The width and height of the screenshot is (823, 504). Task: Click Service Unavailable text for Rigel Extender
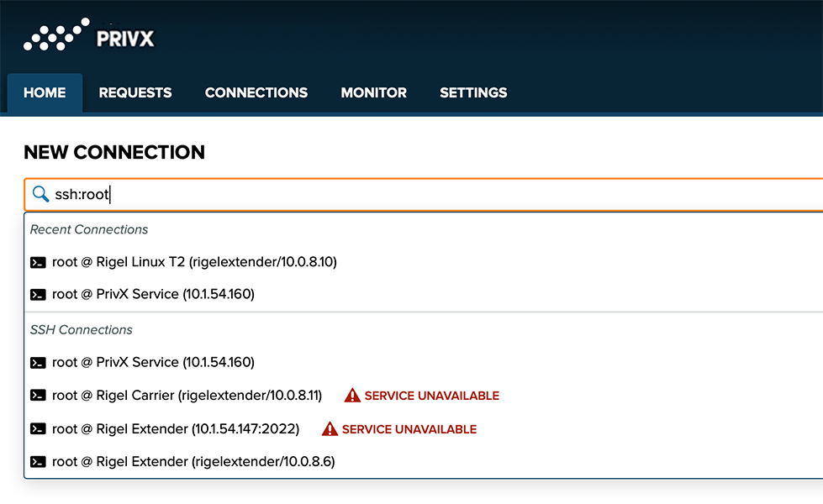409,429
